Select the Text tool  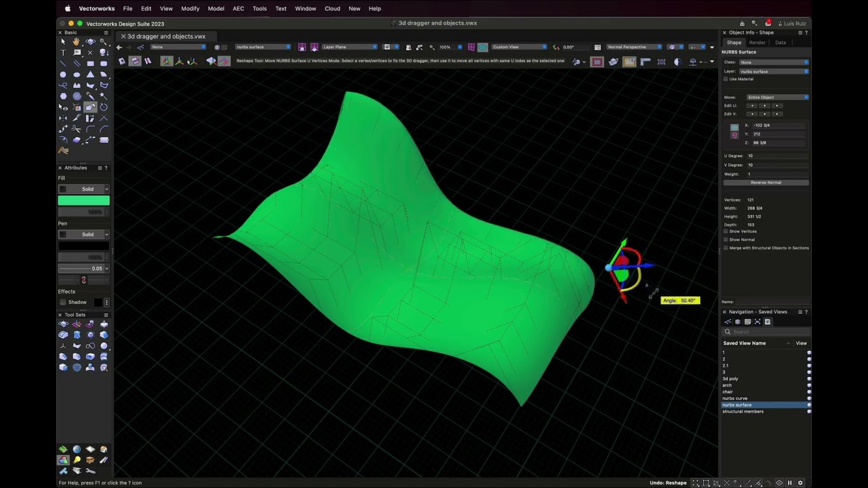63,52
